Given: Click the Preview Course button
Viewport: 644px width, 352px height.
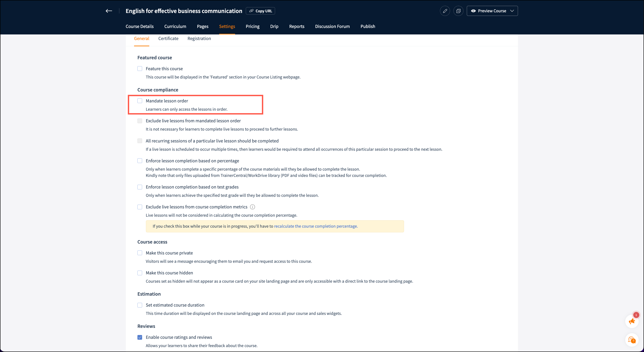Looking at the screenshot, I should click(x=488, y=11).
